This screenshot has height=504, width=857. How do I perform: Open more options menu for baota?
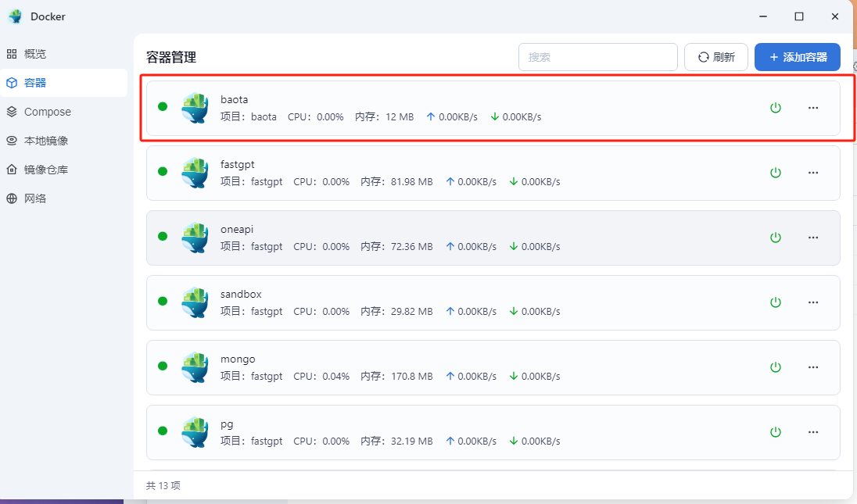(813, 108)
